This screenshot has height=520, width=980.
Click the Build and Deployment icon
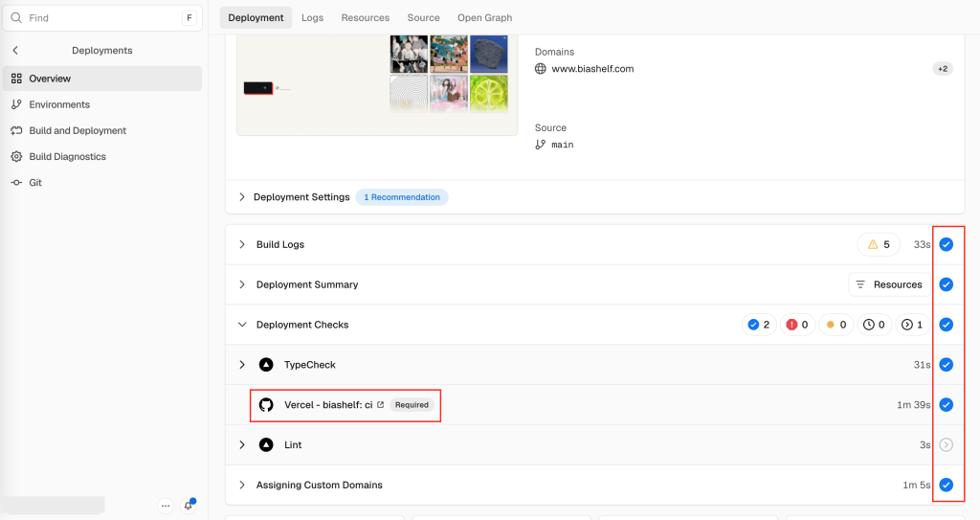16,130
